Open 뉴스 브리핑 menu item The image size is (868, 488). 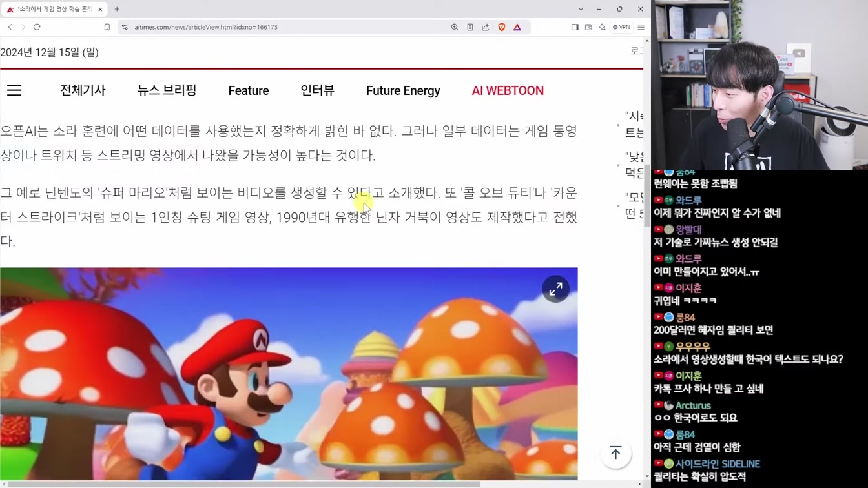tap(167, 90)
